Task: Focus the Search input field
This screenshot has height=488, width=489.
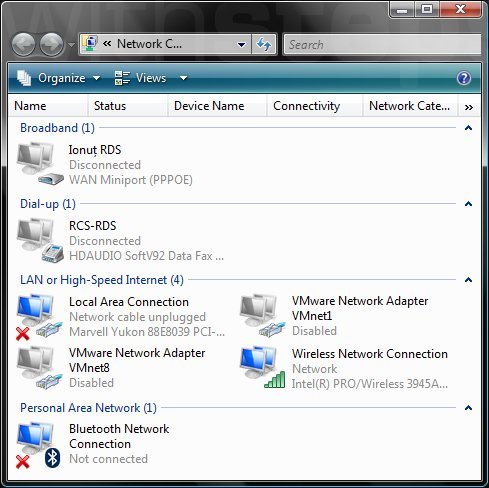Action: pos(382,44)
